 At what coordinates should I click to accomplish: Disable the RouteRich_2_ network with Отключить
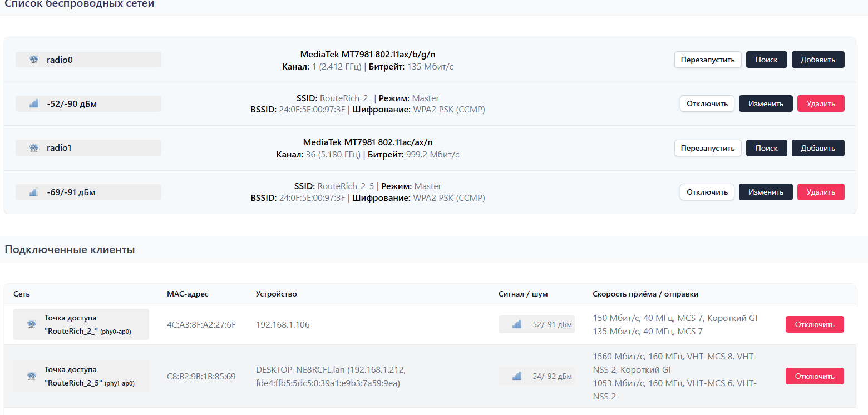(707, 103)
